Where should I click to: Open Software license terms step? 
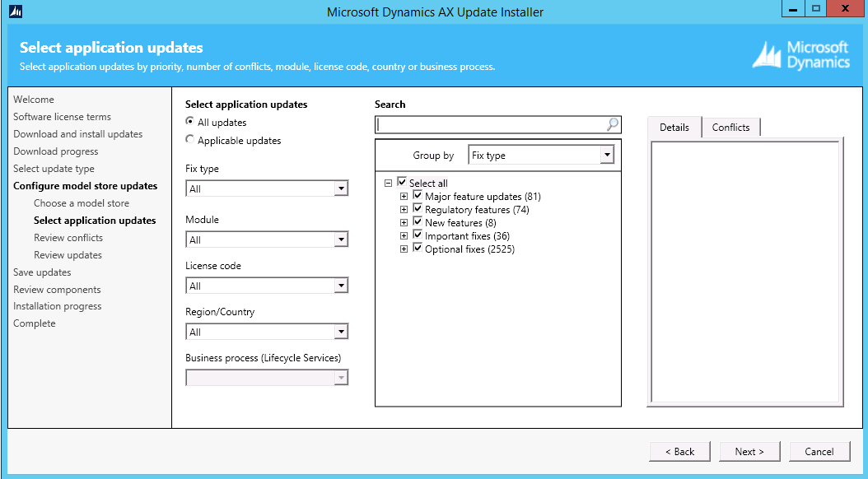click(x=62, y=117)
